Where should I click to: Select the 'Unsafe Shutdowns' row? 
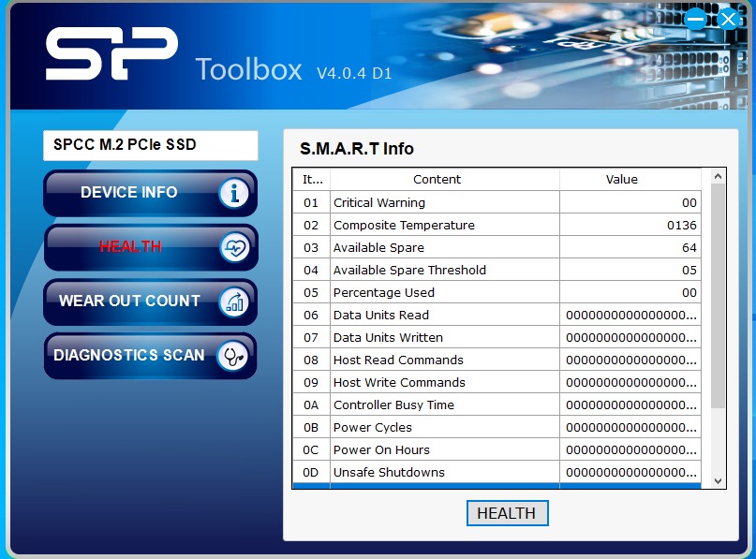[497, 472]
